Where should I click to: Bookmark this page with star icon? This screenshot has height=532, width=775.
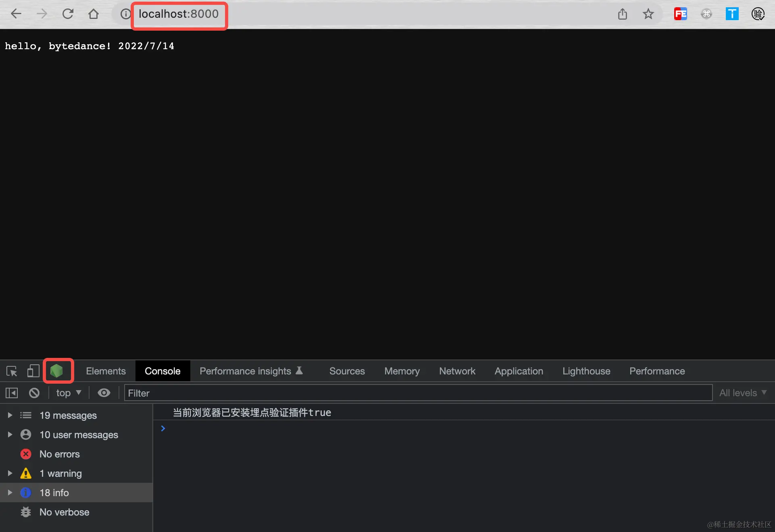pyautogui.click(x=648, y=14)
